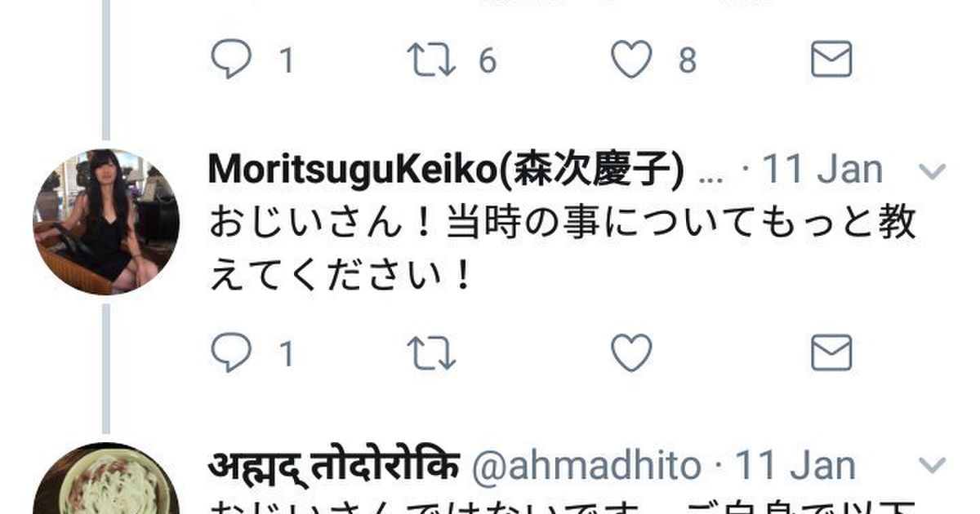Open MoritsuguKeiko's profile picture
This screenshot has width=980, height=514.
click(106, 222)
